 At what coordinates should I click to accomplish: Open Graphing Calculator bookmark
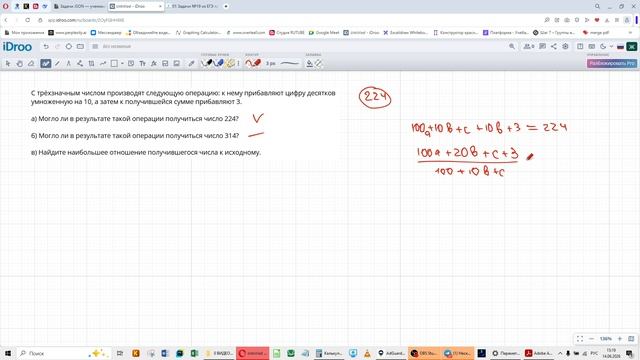click(x=198, y=33)
